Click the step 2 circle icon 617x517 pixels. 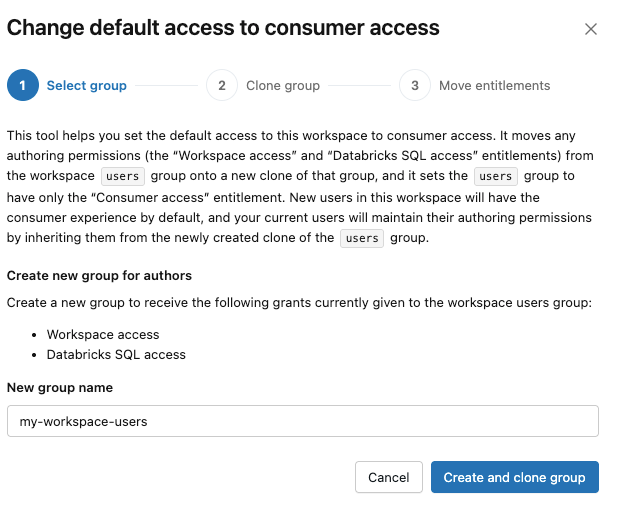[x=222, y=85]
